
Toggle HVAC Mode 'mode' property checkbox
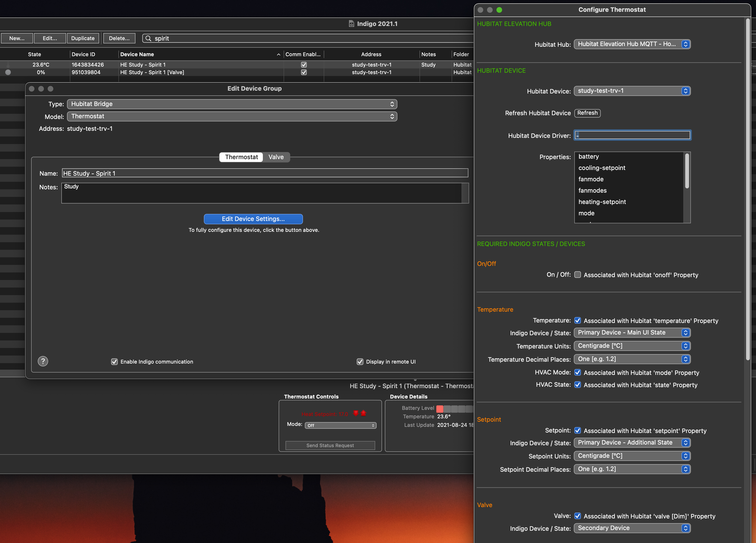pyautogui.click(x=578, y=372)
